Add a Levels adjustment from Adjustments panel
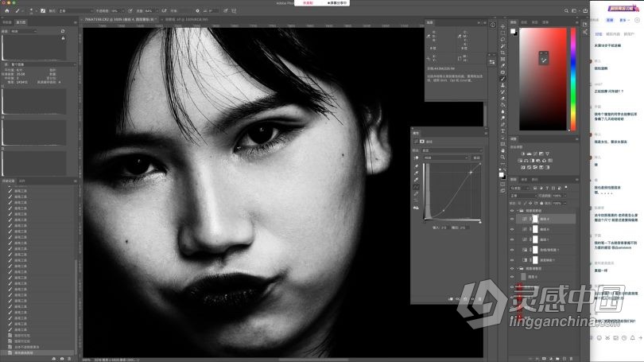 coord(529,154)
